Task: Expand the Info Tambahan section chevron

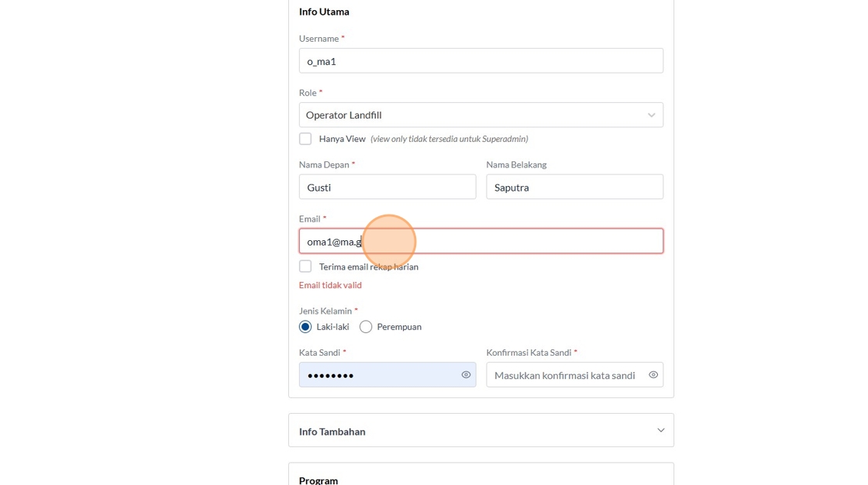Action: 660,431
